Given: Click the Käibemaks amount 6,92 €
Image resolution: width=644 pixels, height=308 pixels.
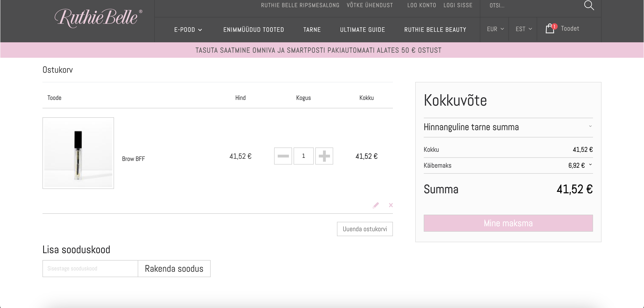Looking at the screenshot, I should (x=576, y=165).
